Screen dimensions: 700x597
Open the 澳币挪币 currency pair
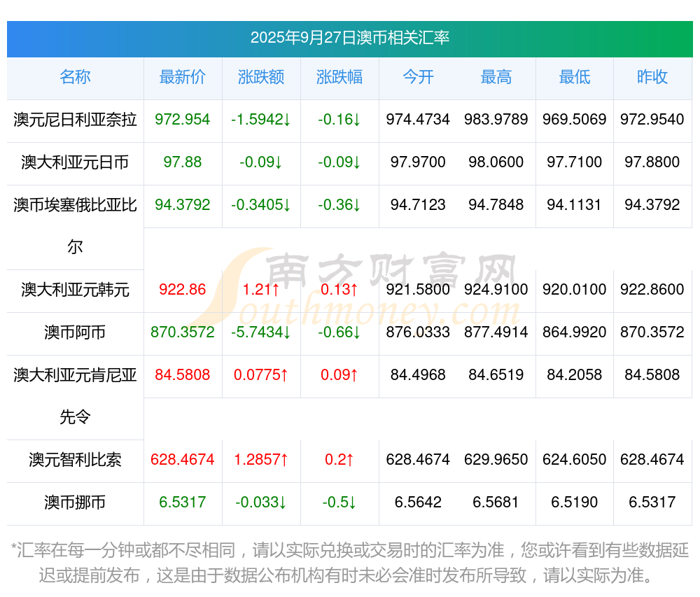pos(75,503)
